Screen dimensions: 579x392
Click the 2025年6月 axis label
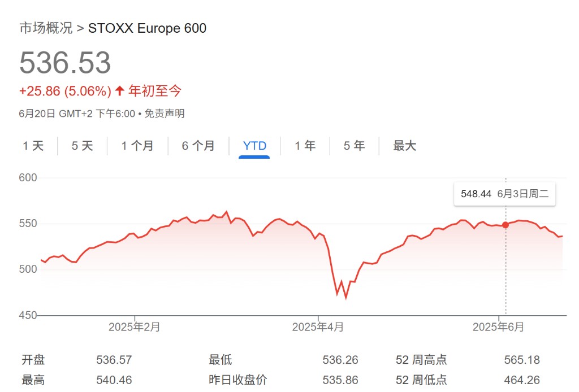[x=499, y=326]
